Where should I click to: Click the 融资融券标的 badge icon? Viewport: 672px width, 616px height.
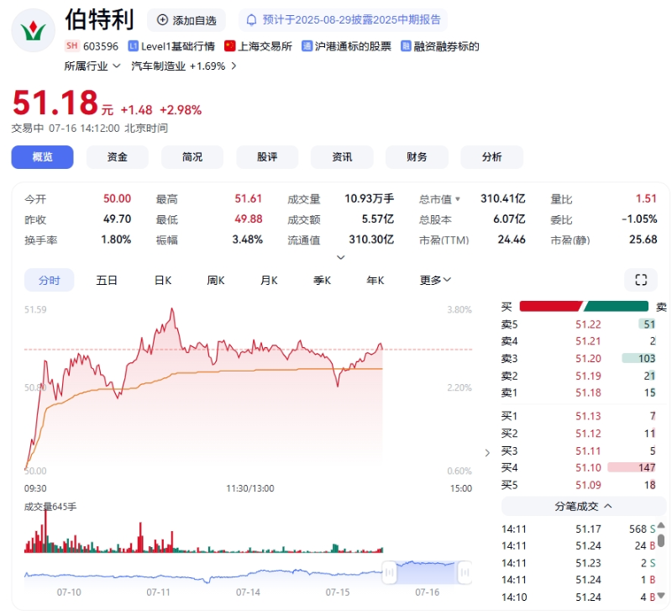[x=407, y=46]
